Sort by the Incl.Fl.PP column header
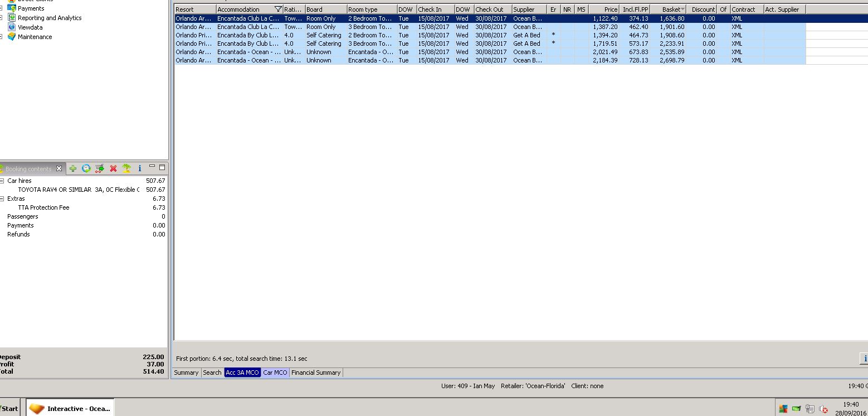Viewport: 868px width, 416px height. (635, 9)
